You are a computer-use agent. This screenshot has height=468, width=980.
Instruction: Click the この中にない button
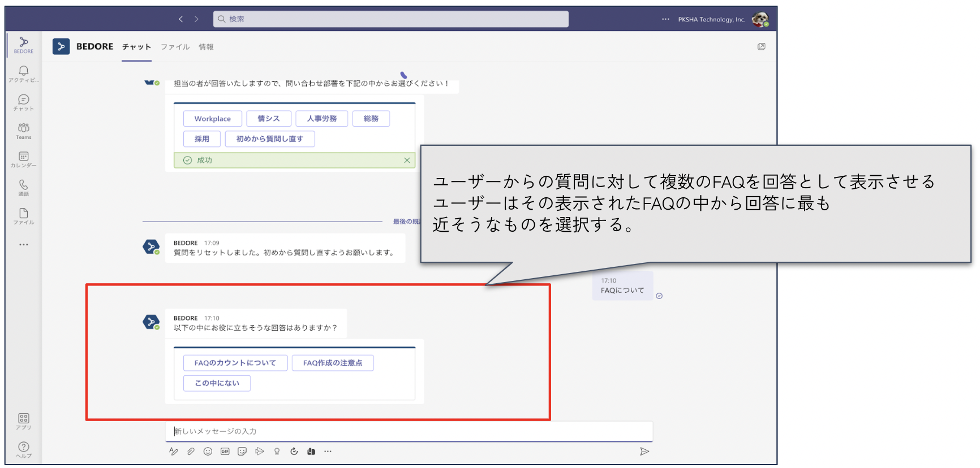(x=217, y=383)
